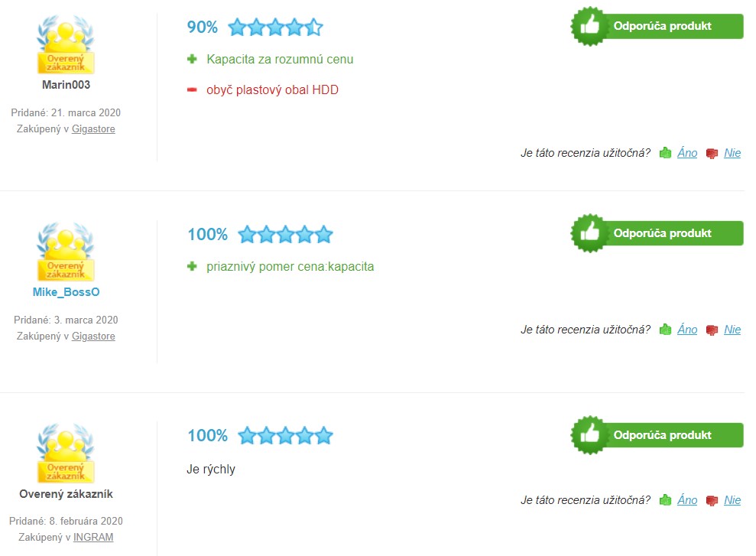The height and width of the screenshot is (556, 756).
Task: Mark Mike_BossO's review as not useful with 'Nie'
Action: click(x=732, y=330)
